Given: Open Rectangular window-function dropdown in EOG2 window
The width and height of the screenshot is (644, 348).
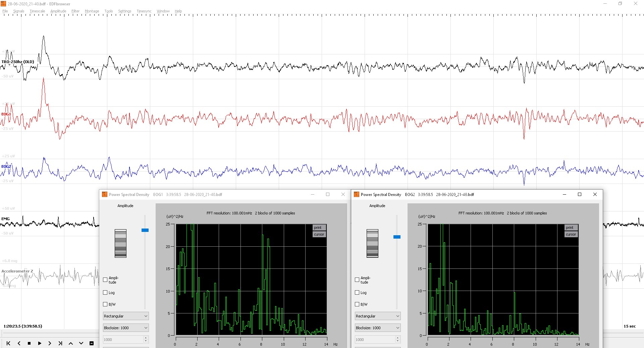Looking at the screenshot, I should click(378, 316).
